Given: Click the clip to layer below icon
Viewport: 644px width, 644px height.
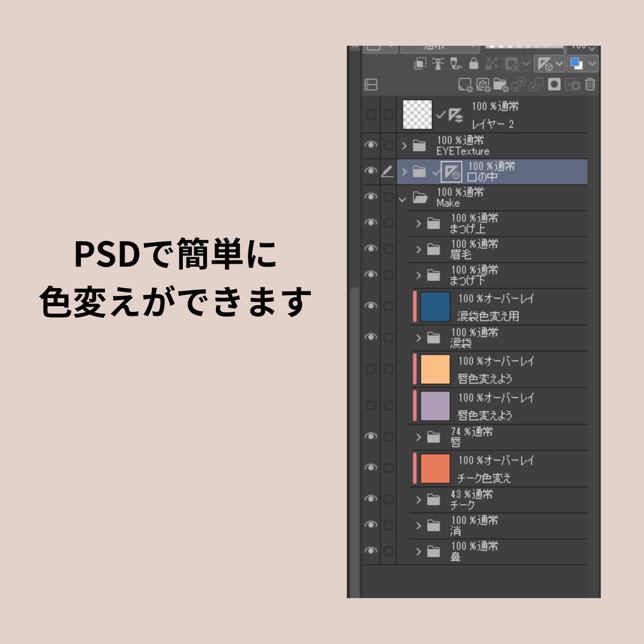Looking at the screenshot, I should point(419,64).
